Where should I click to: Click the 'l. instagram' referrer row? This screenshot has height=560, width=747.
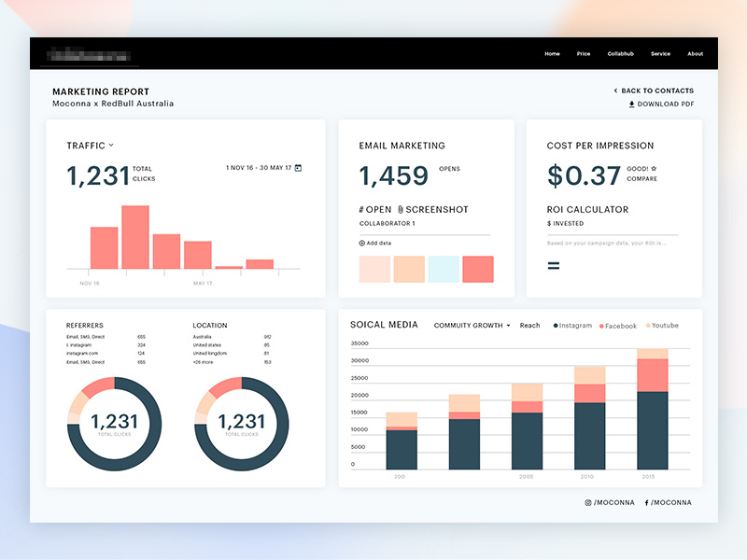coord(106,344)
